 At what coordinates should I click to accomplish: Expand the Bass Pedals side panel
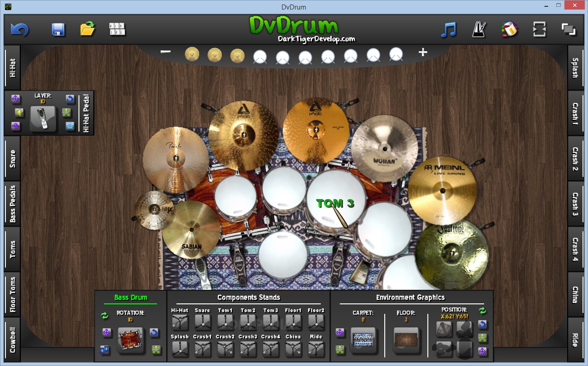12,204
